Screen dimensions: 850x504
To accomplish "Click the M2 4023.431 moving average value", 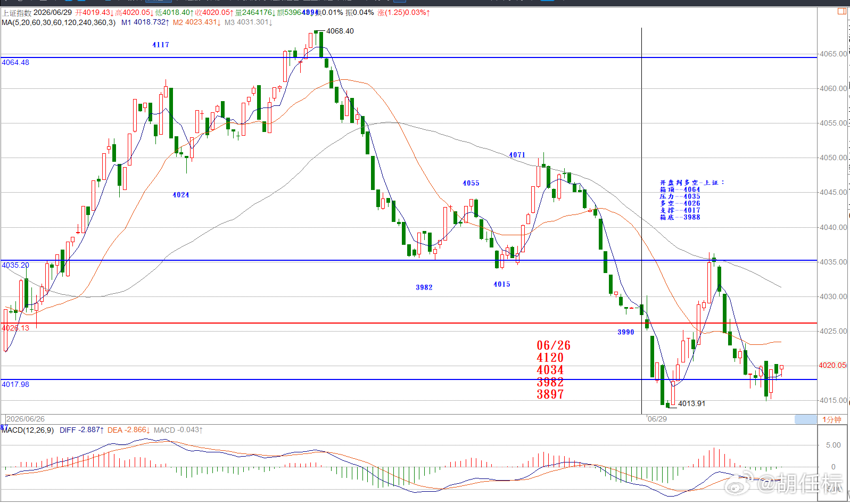I will point(196,22).
